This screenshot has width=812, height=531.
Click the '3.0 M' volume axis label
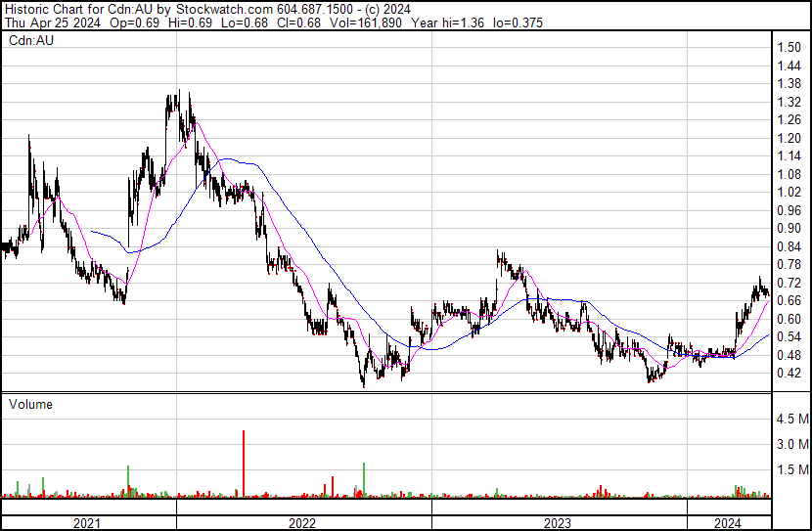[x=792, y=444]
